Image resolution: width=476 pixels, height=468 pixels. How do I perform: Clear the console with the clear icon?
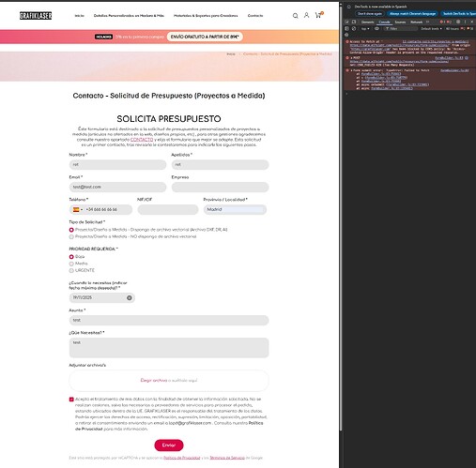(354, 28)
